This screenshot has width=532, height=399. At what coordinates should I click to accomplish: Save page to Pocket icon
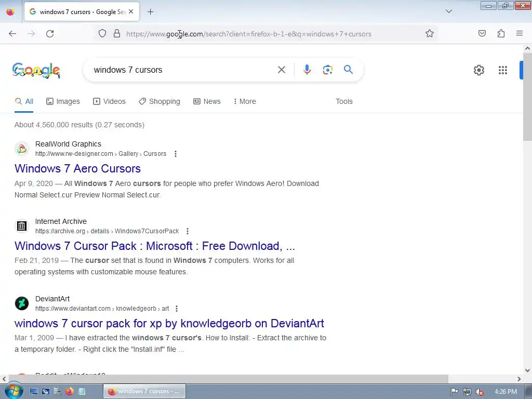482,33
